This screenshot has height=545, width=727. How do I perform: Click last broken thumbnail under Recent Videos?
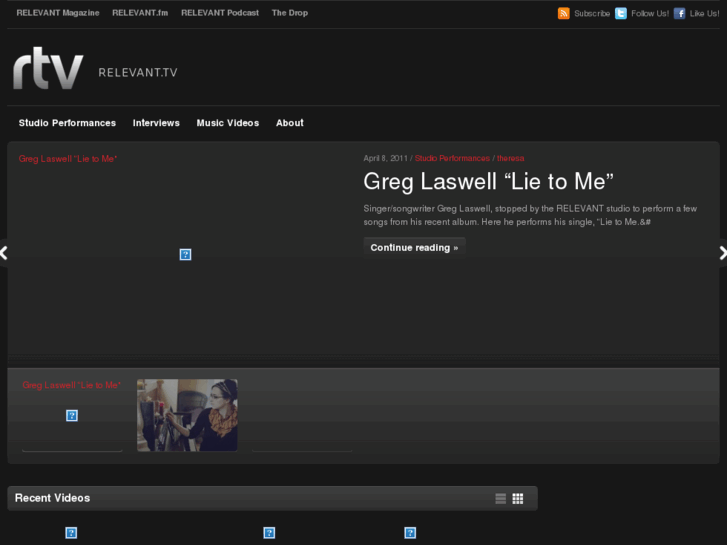(x=410, y=533)
